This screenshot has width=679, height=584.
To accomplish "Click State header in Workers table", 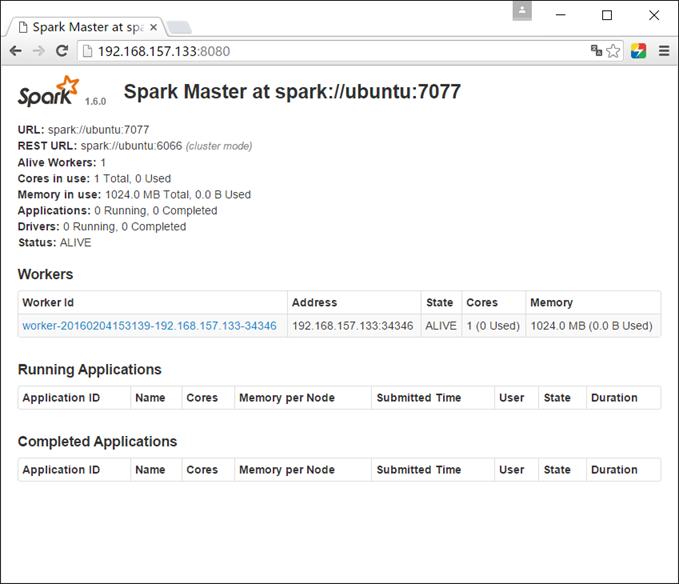I will pyautogui.click(x=440, y=302).
